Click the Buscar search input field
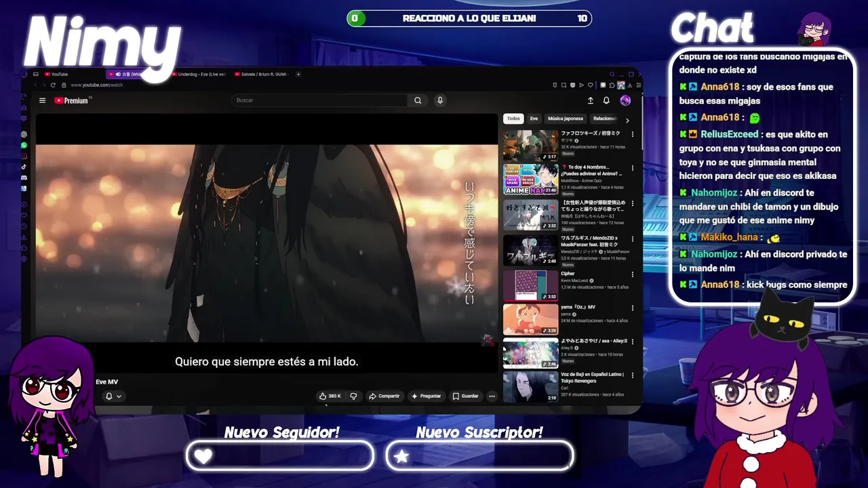Image resolution: width=868 pixels, height=488 pixels. coord(319,100)
